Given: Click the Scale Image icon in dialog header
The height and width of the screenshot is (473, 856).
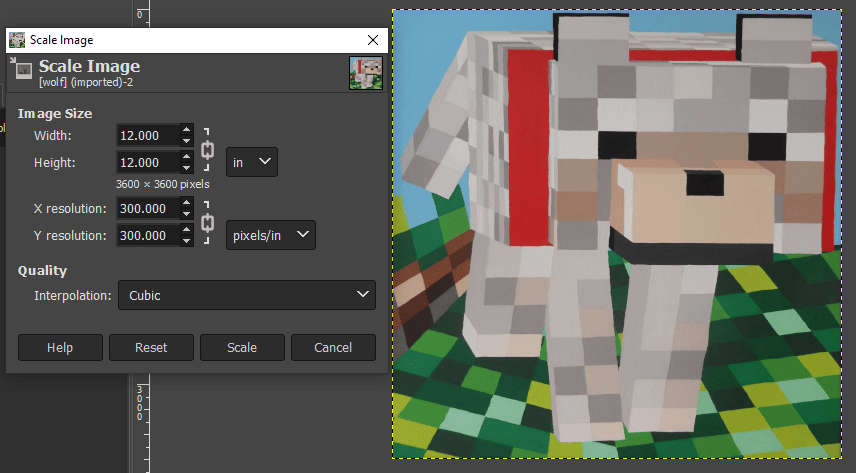Looking at the screenshot, I should [x=22, y=69].
